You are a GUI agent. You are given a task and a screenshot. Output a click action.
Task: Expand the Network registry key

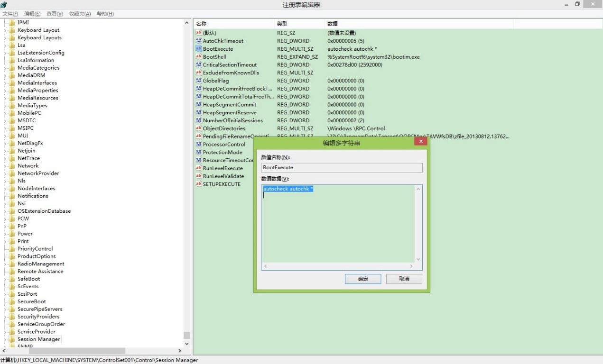pos(5,166)
